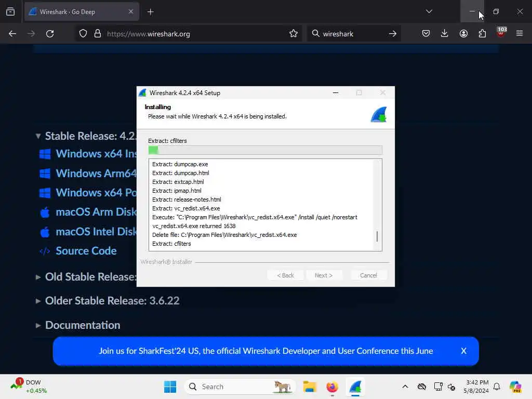
Task: Click the taskbar Search box
Action: pos(240,387)
